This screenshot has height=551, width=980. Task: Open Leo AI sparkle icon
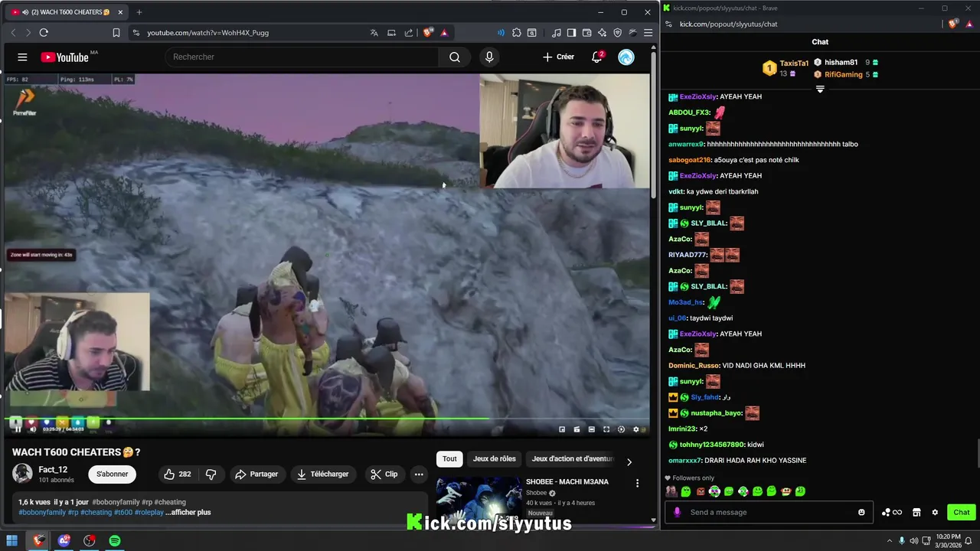coord(603,33)
